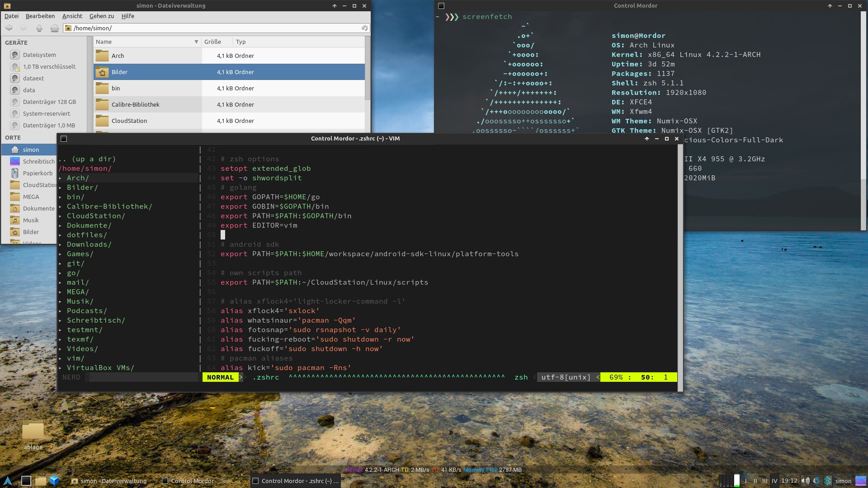Open the Arch Linux applications menu
The height and width of the screenshot is (488, 868).
(8, 481)
